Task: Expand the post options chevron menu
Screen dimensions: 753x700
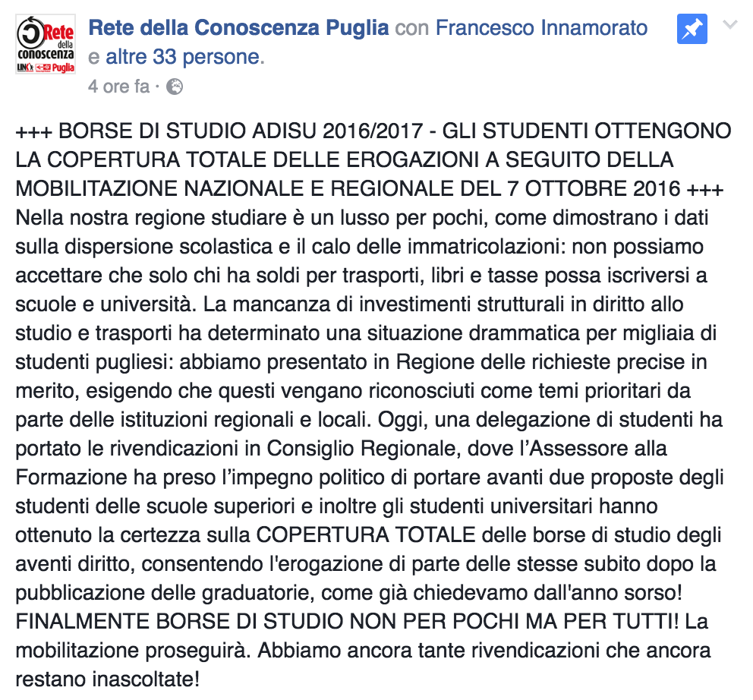Action: click(730, 26)
